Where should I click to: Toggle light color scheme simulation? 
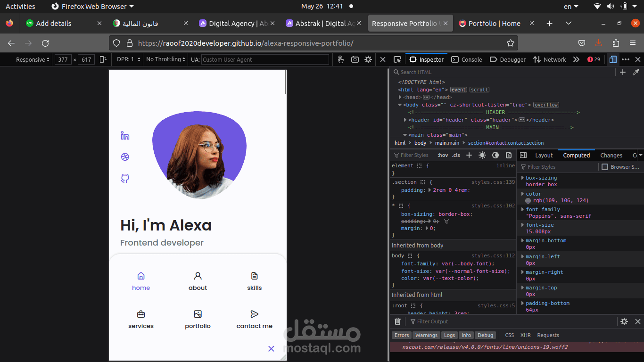pos(482,155)
